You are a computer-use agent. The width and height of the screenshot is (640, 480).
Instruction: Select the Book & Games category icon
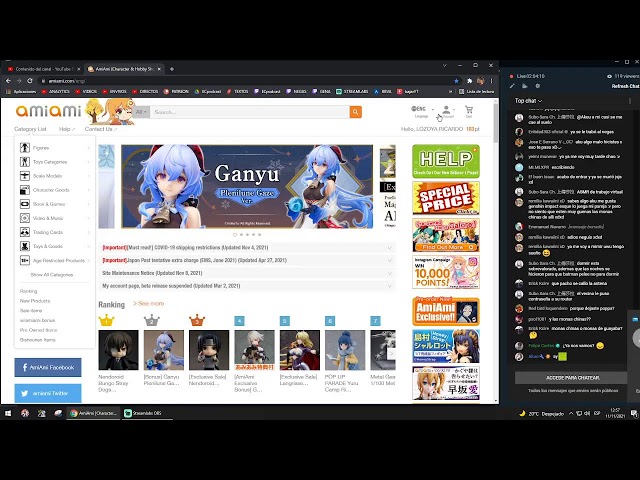(25, 204)
